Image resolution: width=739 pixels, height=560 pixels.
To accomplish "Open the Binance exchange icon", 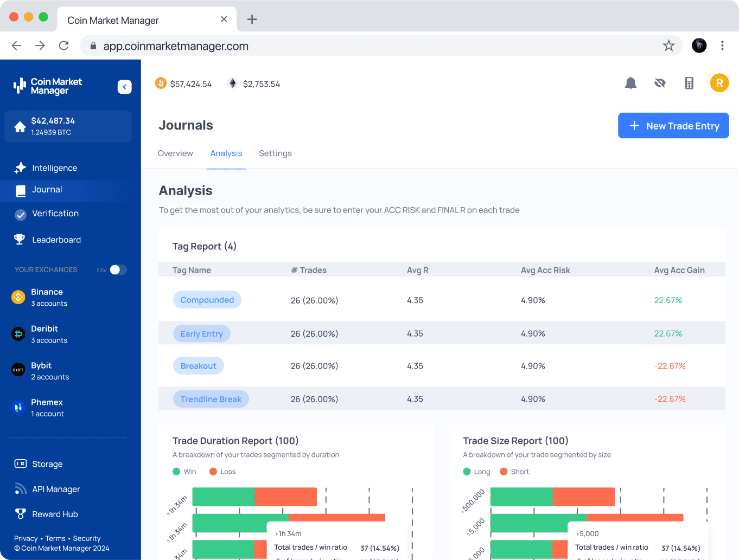I will coord(18,297).
